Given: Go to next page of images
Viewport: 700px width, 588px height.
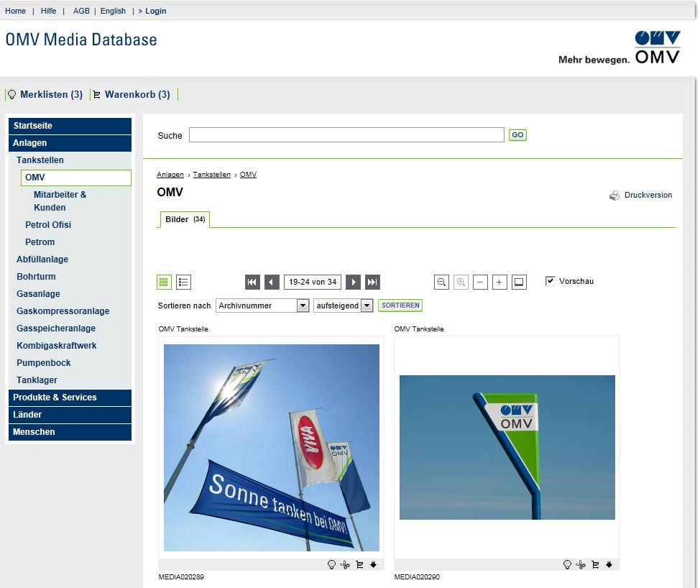Looking at the screenshot, I should pos(353,282).
